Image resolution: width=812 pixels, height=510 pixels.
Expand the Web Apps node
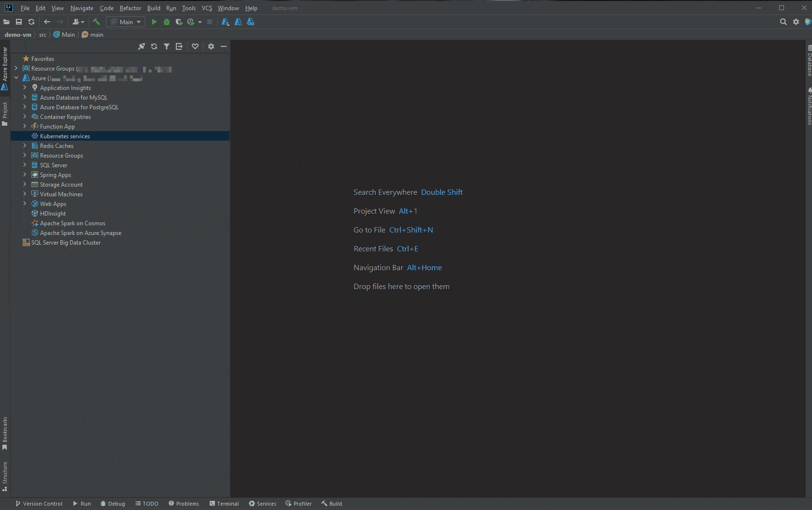(x=25, y=204)
